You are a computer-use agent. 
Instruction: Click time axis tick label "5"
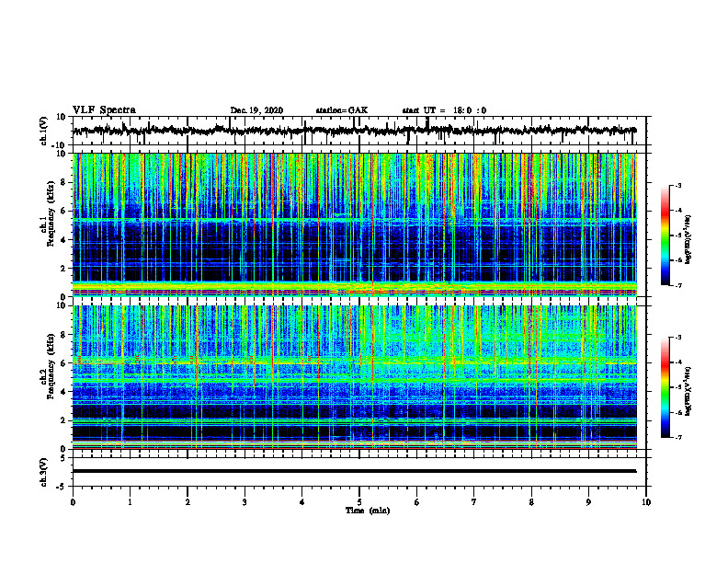(359, 502)
